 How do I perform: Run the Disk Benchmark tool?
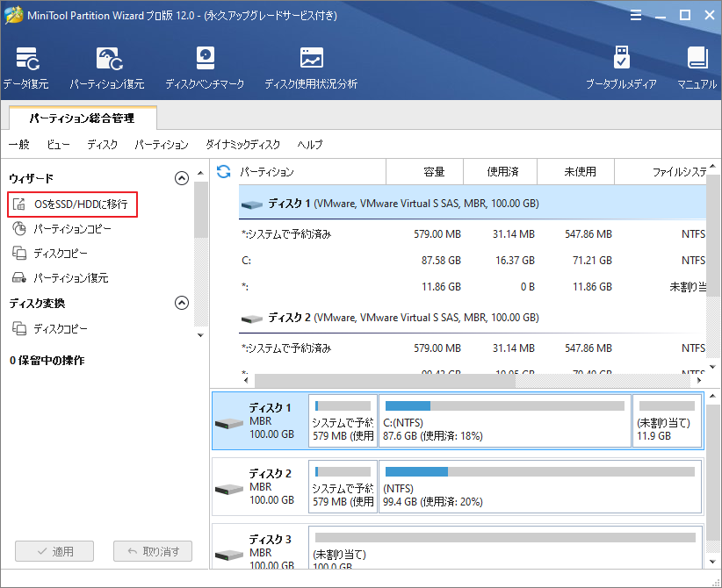pos(205,64)
